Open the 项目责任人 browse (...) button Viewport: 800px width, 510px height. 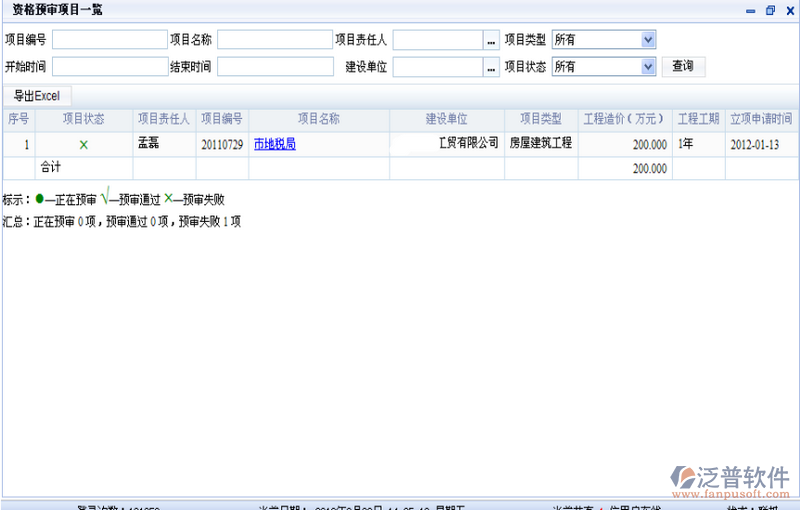(491, 40)
